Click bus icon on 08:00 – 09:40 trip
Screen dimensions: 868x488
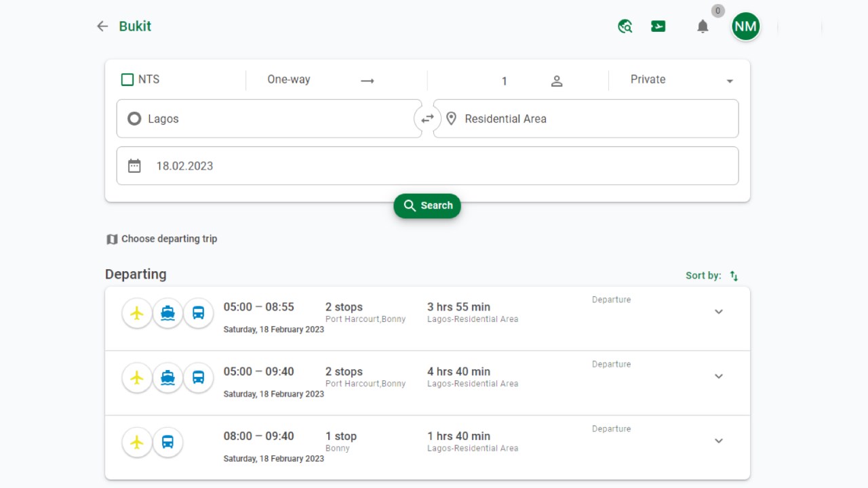pyautogui.click(x=167, y=443)
